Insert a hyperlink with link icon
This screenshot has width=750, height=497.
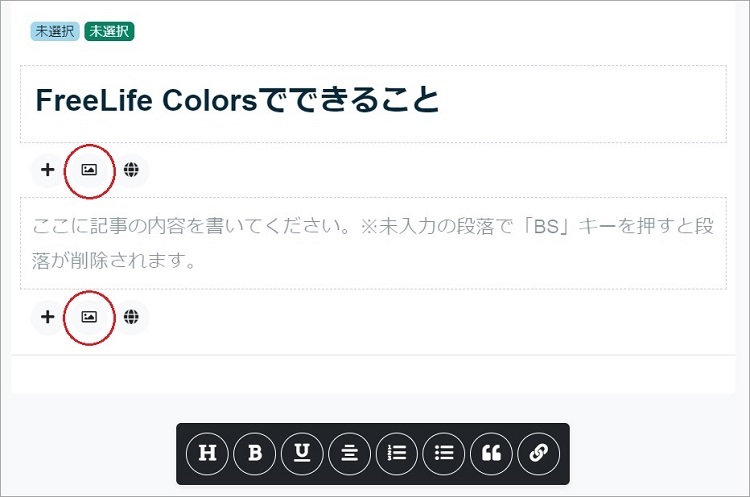[x=539, y=453]
